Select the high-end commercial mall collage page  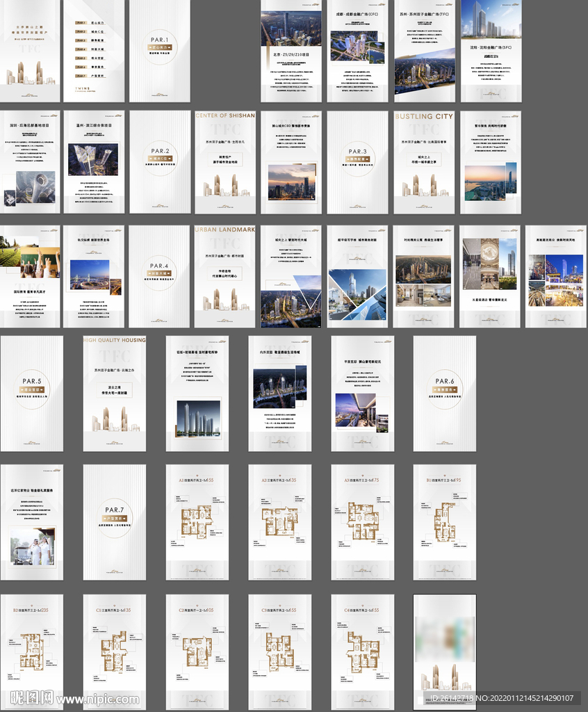tap(556, 277)
